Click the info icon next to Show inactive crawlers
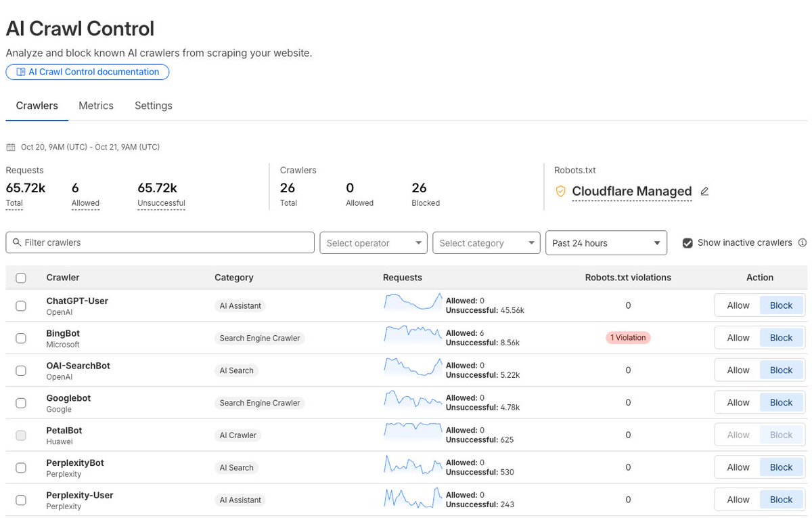812x518 pixels. tap(803, 242)
